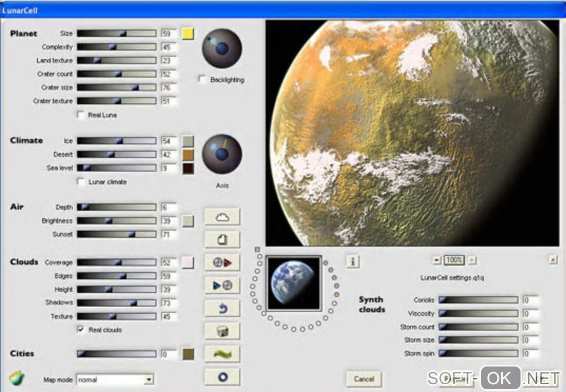Click the dark Sea level color swatch
This screenshot has width=566, height=392.
(188, 169)
